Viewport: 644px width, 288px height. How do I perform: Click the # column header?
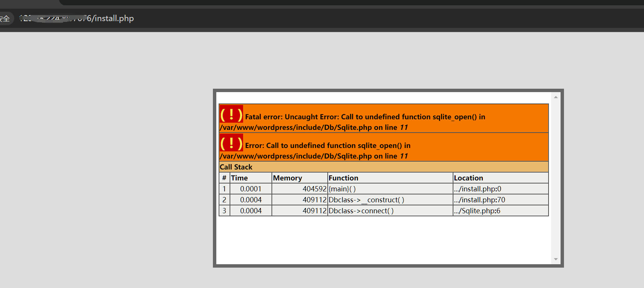pyautogui.click(x=224, y=178)
